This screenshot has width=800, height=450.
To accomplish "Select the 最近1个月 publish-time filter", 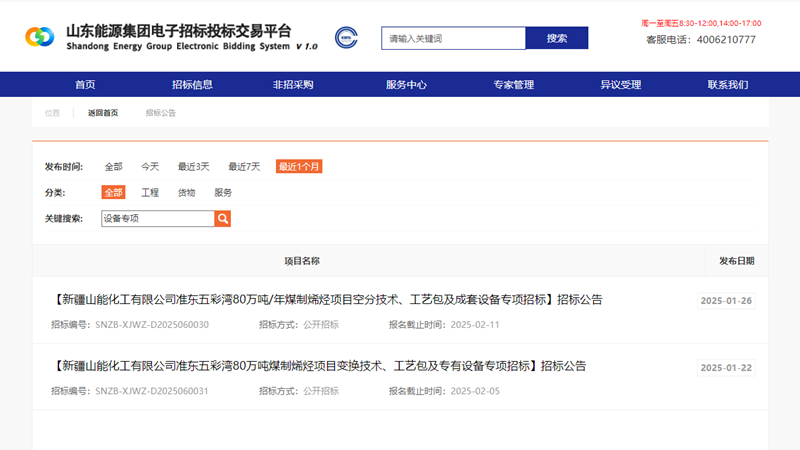I will 299,166.
